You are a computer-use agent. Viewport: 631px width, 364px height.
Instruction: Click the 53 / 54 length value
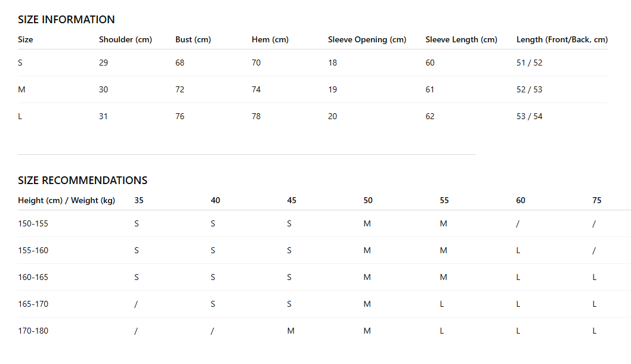[529, 117]
